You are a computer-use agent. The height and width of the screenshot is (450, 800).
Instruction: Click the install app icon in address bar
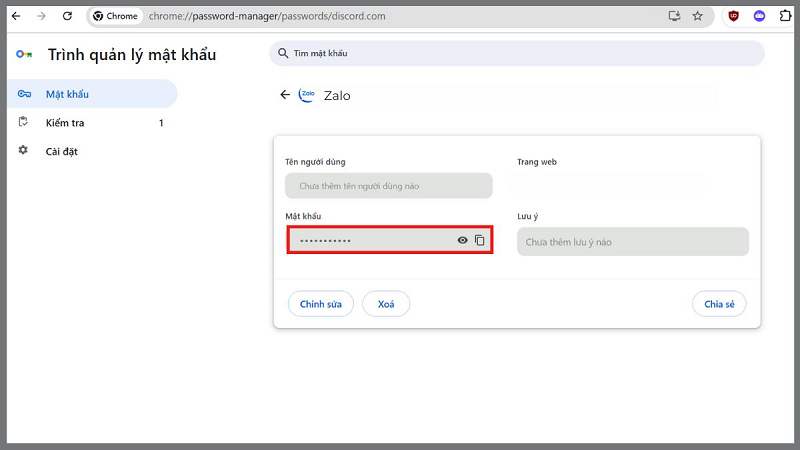pyautogui.click(x=674, y=16)
